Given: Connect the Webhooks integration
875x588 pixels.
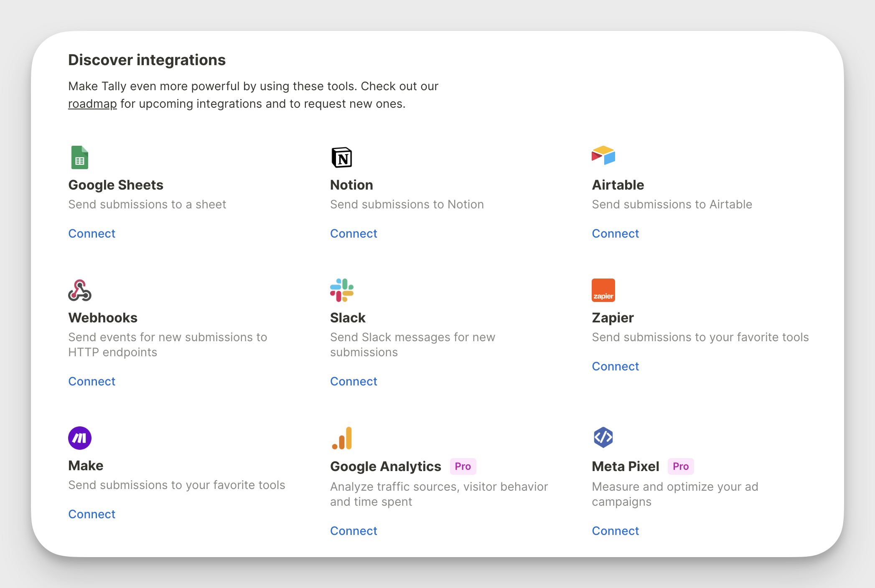Looking at the screenshot, I should pos(92,381).
